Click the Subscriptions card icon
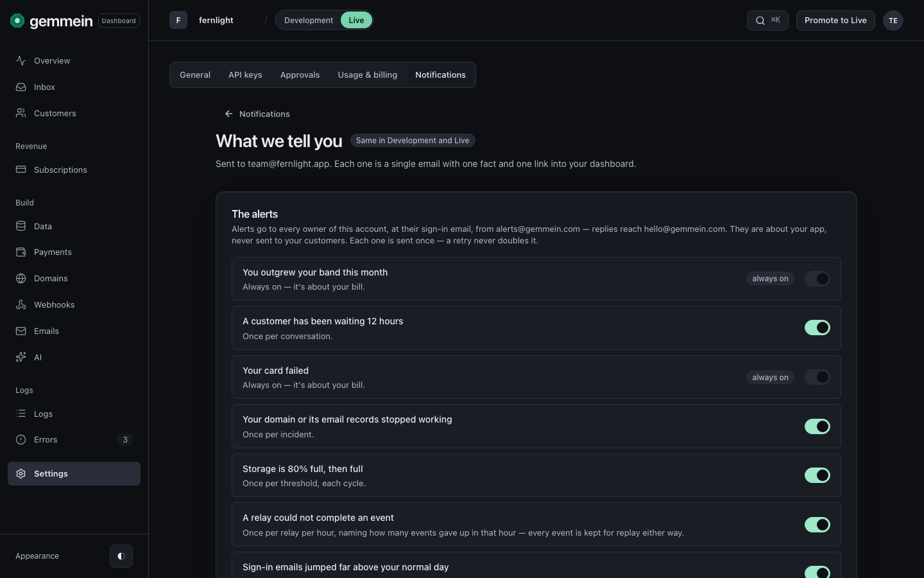Screen dimensions: 924x578 (x=21, y=170)
